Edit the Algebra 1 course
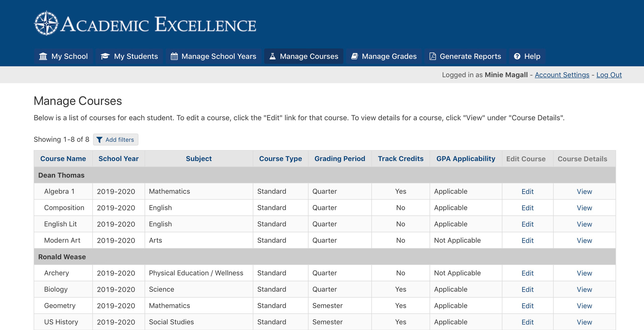 [x=527, y=192]
